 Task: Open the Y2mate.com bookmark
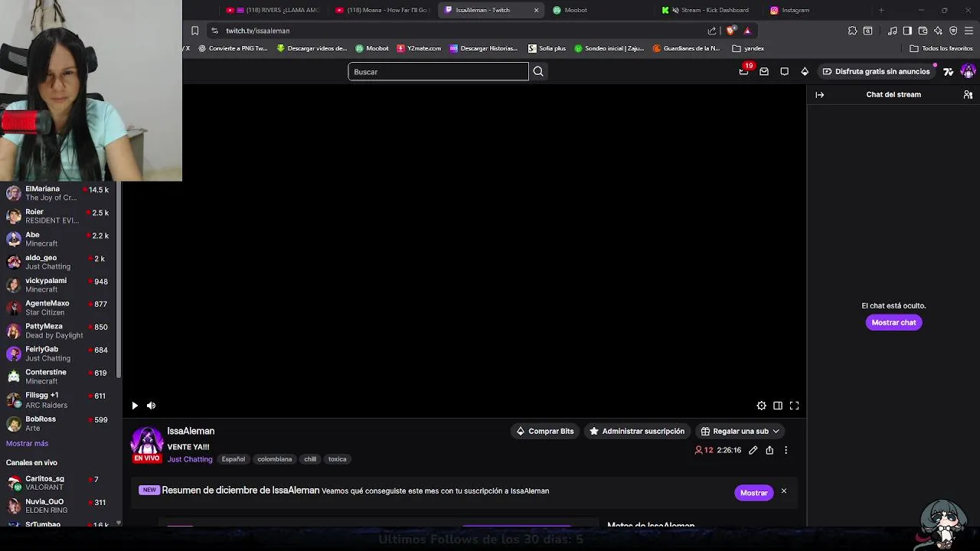pyautogui.click(x=419, y=48)
